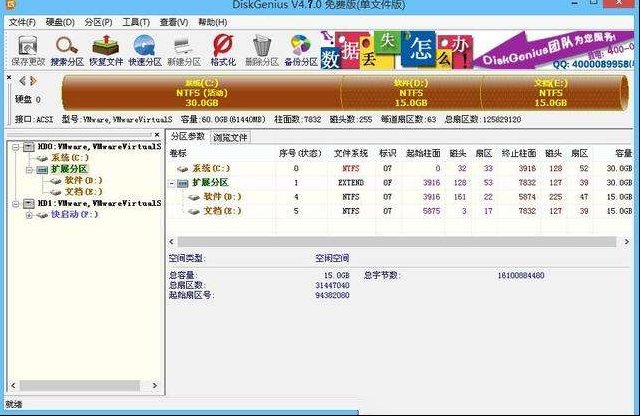This screenshot has width=640, height=416.
Task: Click the tree panel horizontal scrollbar thumb
Action: coord(80,385)
